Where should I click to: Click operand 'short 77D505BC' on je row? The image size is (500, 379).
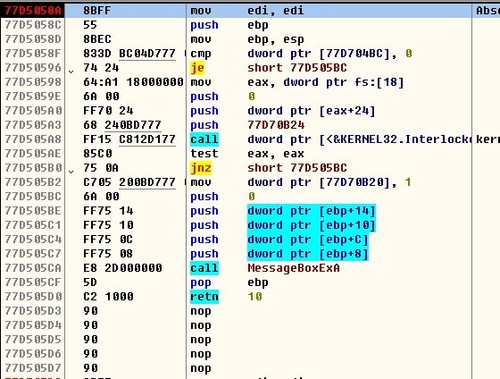click(297, 68)
